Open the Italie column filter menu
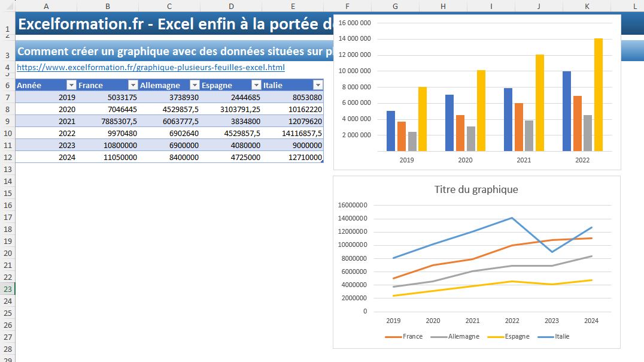Screen dimensions: 644x362 coord(317,85)
